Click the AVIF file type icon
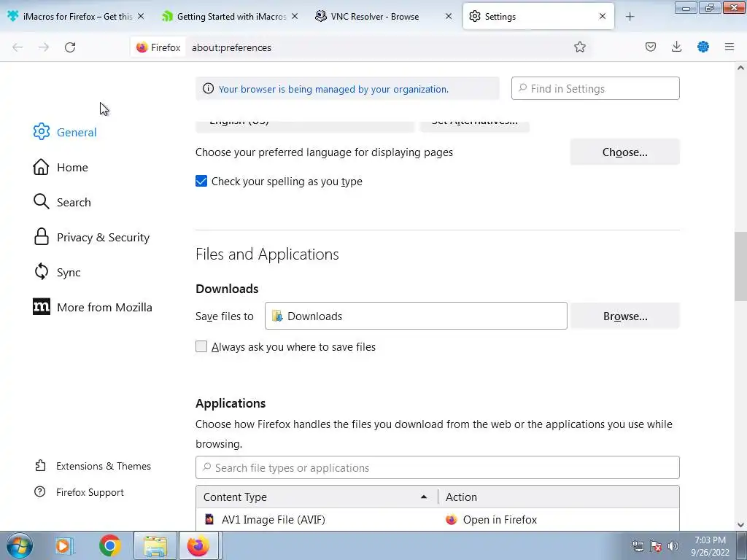This screenshot has width=747, height=560. coord(209,519)
